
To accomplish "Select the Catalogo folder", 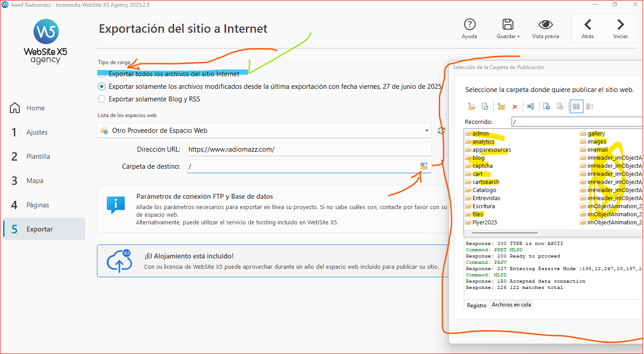I will coord(481,190).
